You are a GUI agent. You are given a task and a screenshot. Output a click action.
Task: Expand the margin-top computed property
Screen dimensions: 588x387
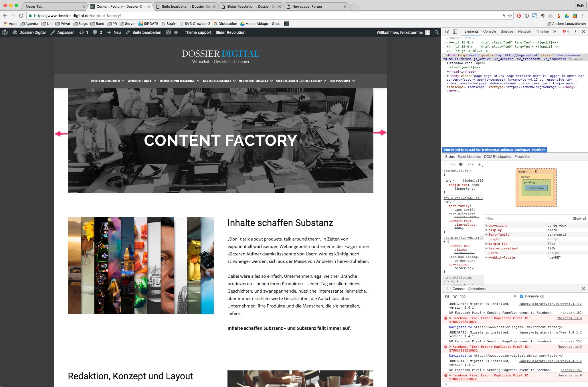486,244
